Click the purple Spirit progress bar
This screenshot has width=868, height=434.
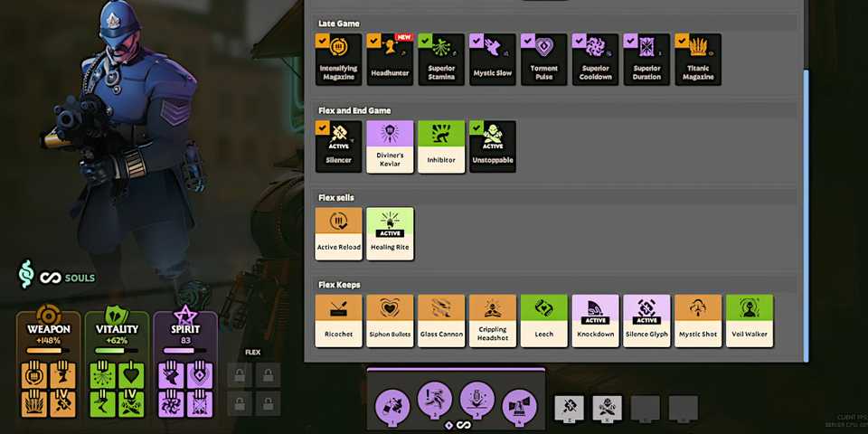[185, 351]
